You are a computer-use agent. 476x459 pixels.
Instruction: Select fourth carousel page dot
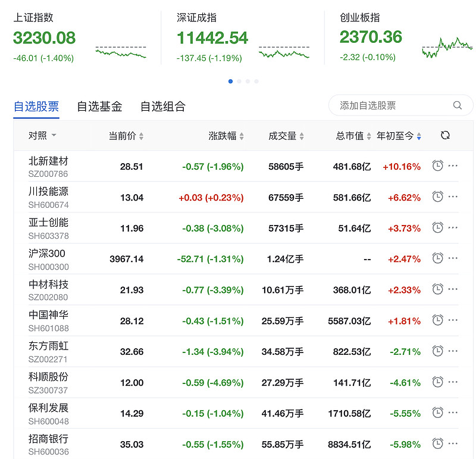(x=256, y=81)
